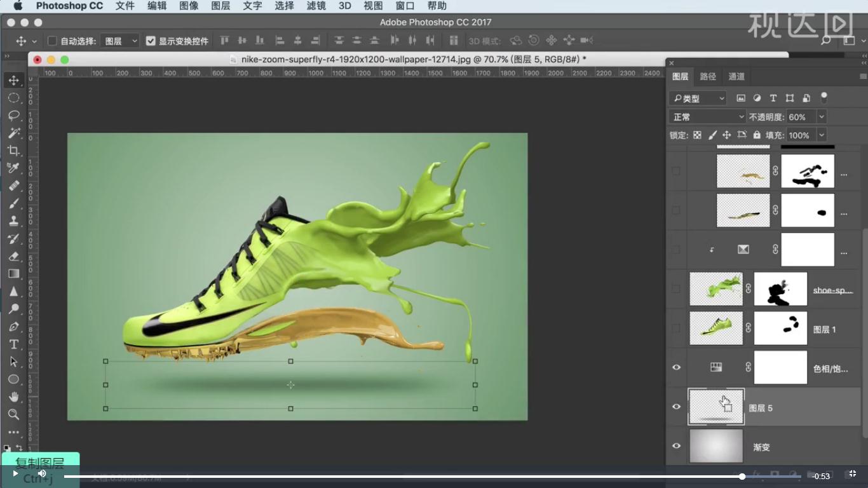Hide the 图层 5 layer
868x488 pixels.
tap(676, 407)
